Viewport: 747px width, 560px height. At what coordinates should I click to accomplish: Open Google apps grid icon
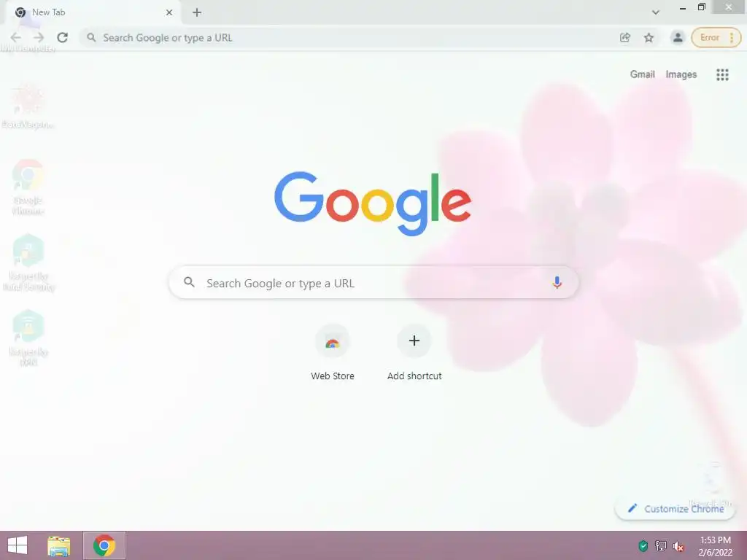(x=722, y=74)
